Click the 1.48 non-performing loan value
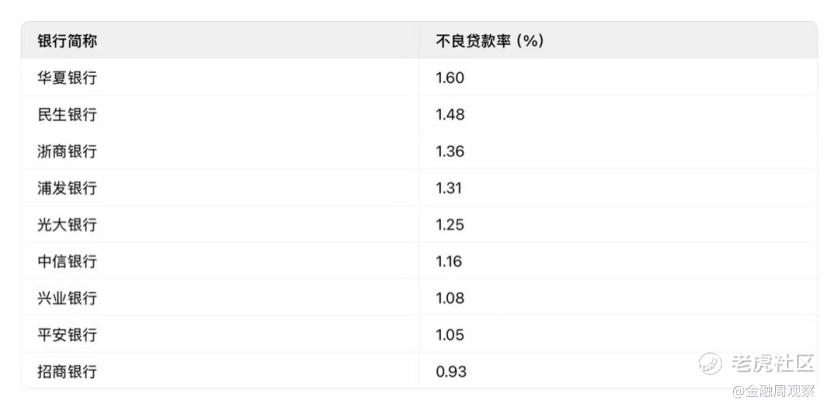 pos(451,114)
